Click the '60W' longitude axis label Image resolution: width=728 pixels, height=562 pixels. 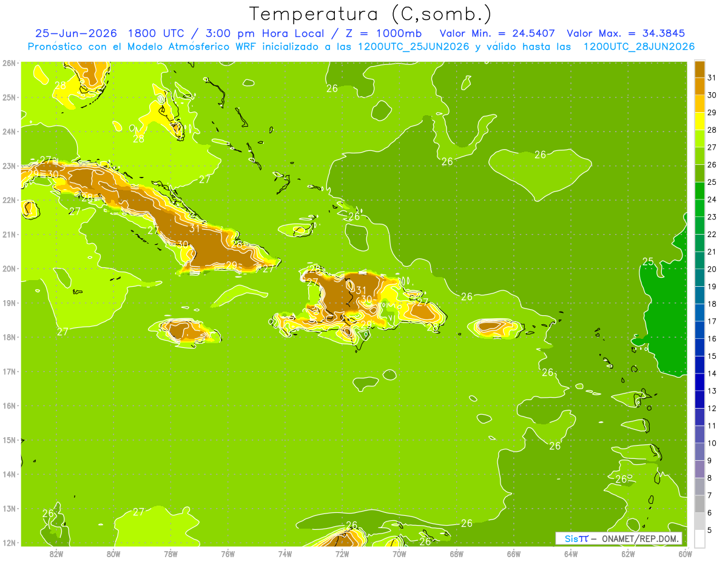[x=686, y=554]
